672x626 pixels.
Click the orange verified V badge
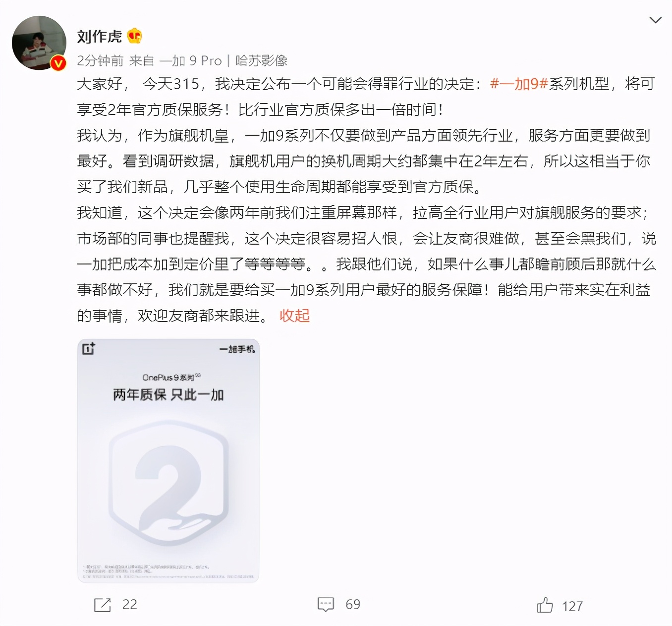click(58, 63)
